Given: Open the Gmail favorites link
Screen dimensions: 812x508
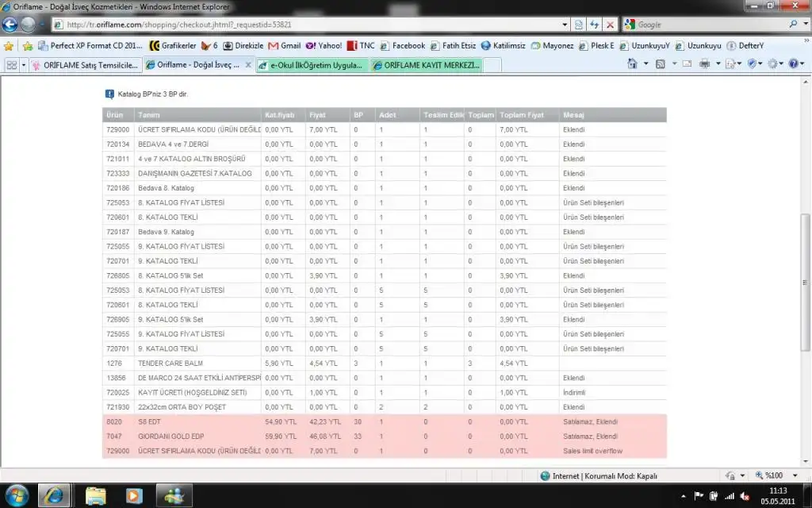Looking at the screenshot, I should point(285,45).
